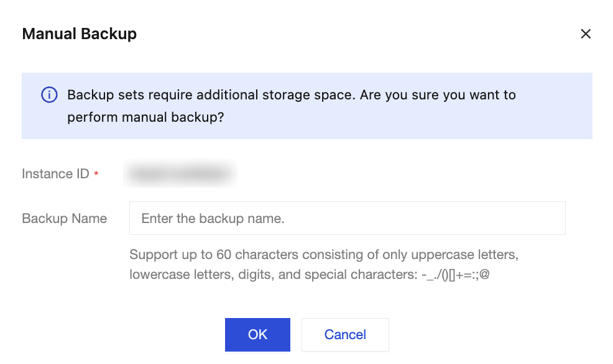Click "uppercase letters" in the hint text
The height and width of the screenshot is (364, 613).
pyautogui.click(x=473, y=255)
